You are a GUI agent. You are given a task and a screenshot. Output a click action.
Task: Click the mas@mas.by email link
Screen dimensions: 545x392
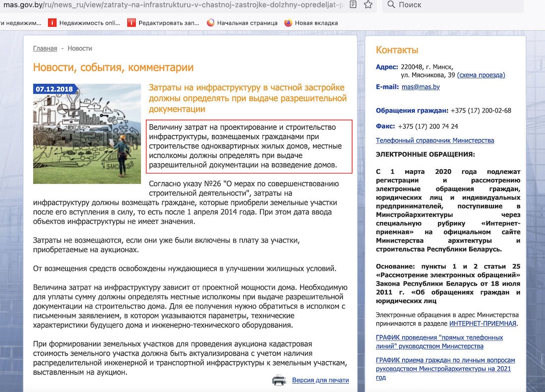420,87
